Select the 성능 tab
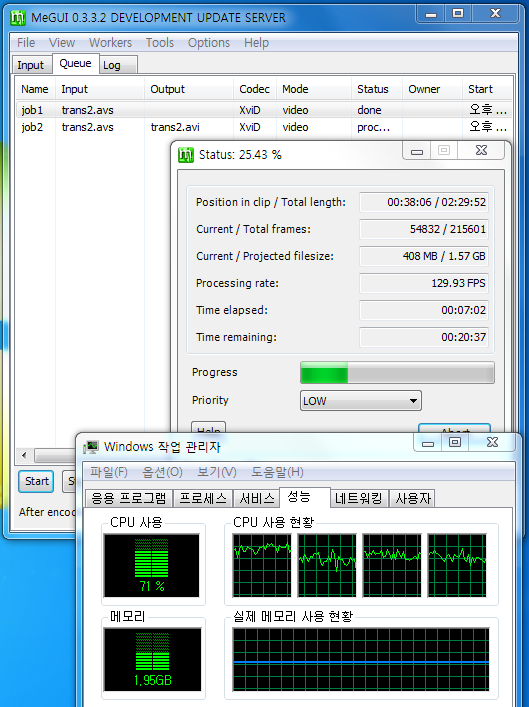The height and width of the screenshot is (707, 529). pyautogui.click(x=305, y=497)
